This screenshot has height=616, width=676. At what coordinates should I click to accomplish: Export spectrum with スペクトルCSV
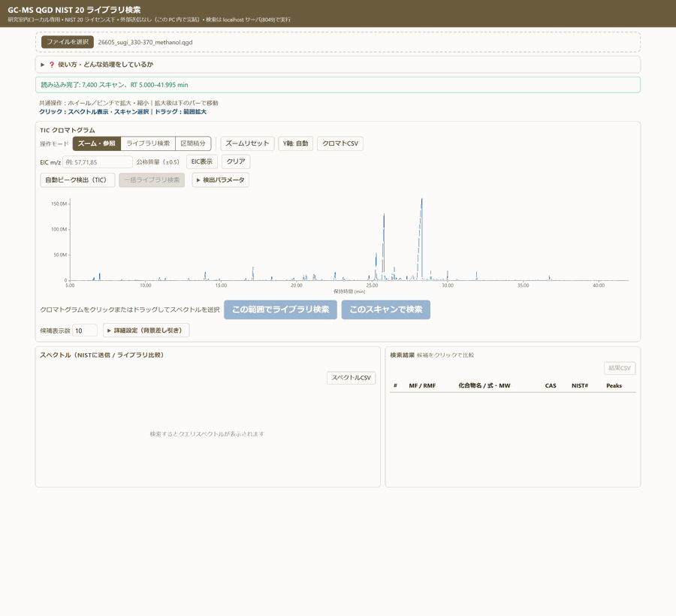[351, 378]
